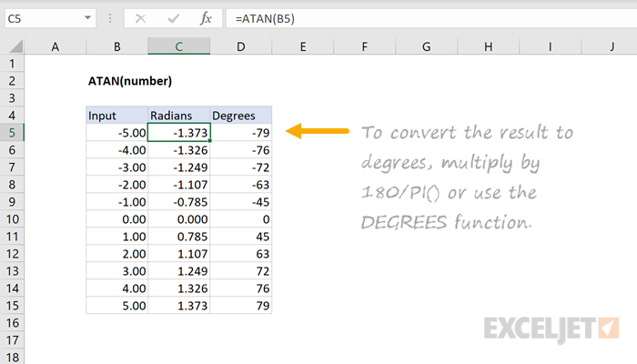Select column B header
The width and height of the screenshot is (637, 364).
[x=117, y=46]
